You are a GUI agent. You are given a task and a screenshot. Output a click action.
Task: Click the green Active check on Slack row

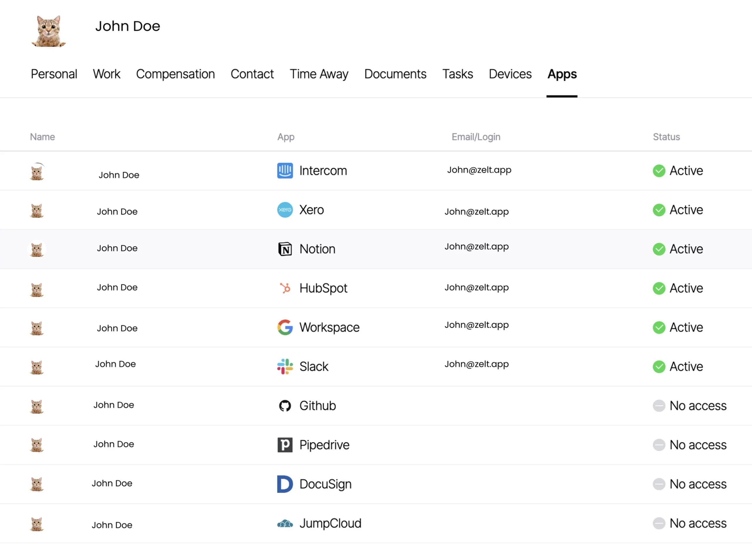click(x=659, y=366)
